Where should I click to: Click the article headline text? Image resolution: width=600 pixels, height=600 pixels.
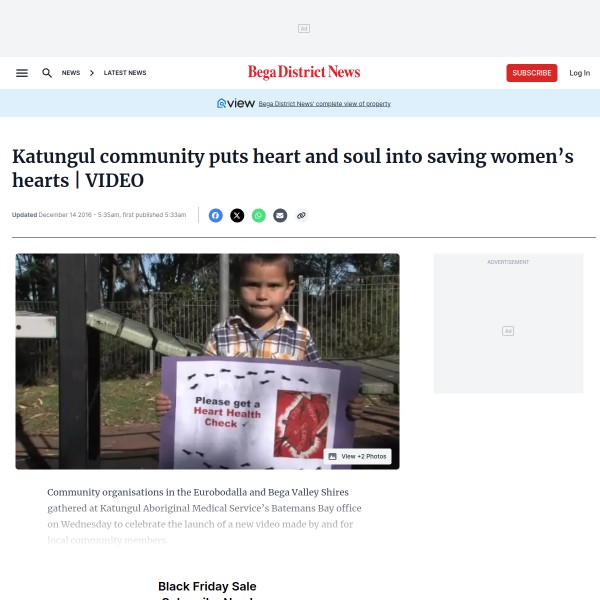(x=293, y=168)
